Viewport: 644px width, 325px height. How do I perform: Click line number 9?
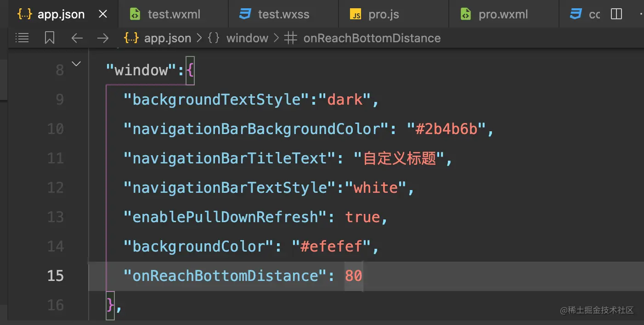[60, 100]
